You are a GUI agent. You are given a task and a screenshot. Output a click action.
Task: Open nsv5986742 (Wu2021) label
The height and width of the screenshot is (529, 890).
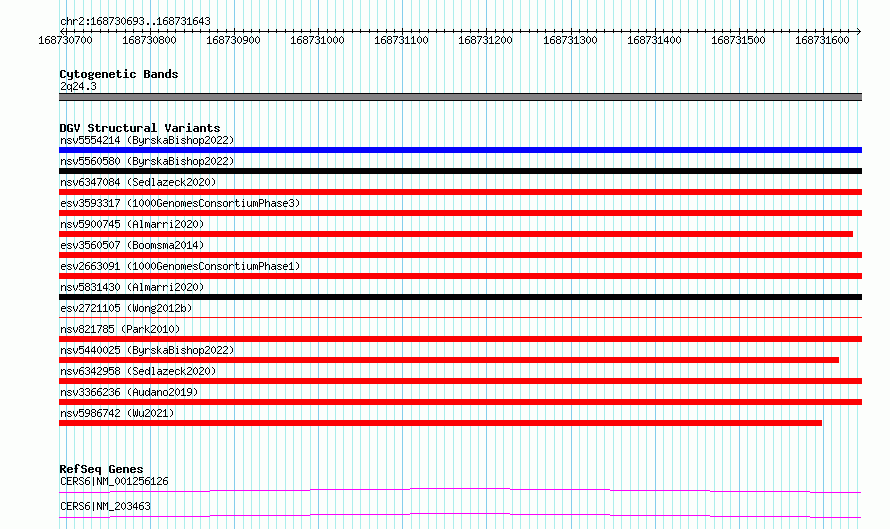(x=117, y=413)
